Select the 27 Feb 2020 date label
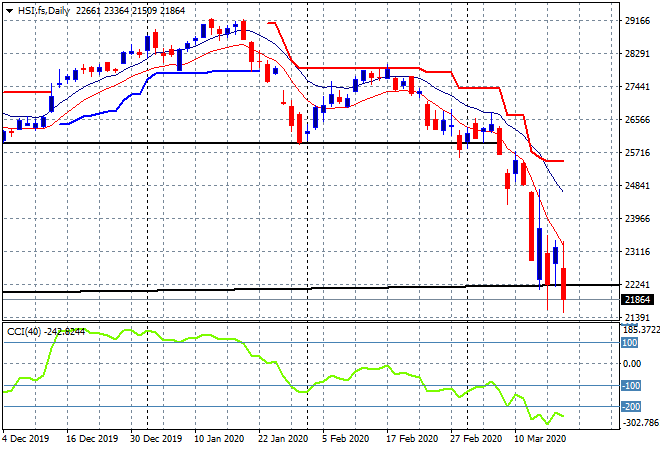This screenshot has height=450, width=660. [476, 439]
